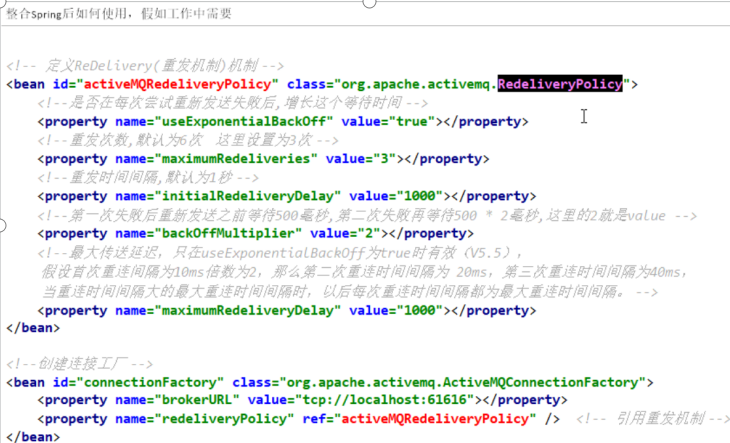The image size is (730, 443).
Task: Click the closing </bean> tag after maximumRedeliveryDelay
Action: (33, 328)
